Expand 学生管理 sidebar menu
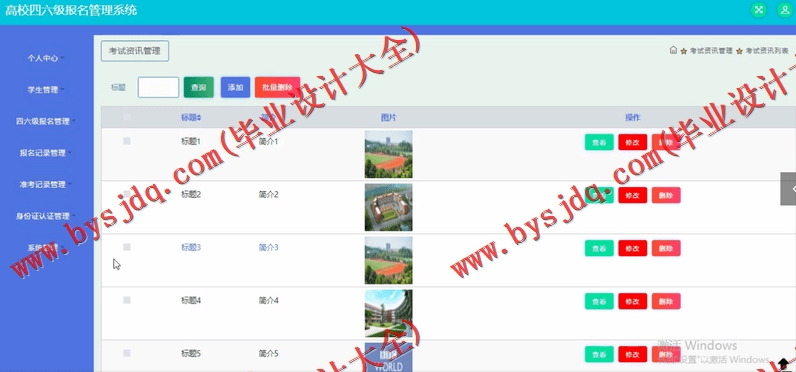This screenshot has height=372, width=796. pyautogui.click(x=46, y=90)
